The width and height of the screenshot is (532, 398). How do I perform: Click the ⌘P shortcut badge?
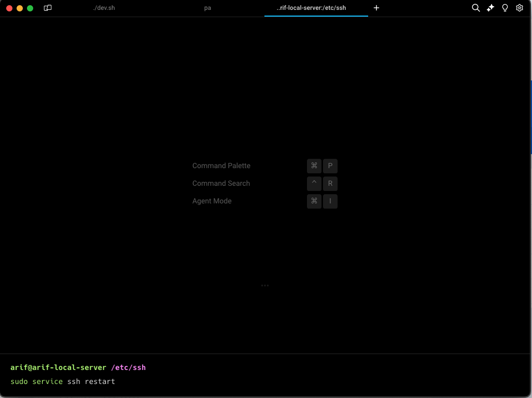coord(322,166)
